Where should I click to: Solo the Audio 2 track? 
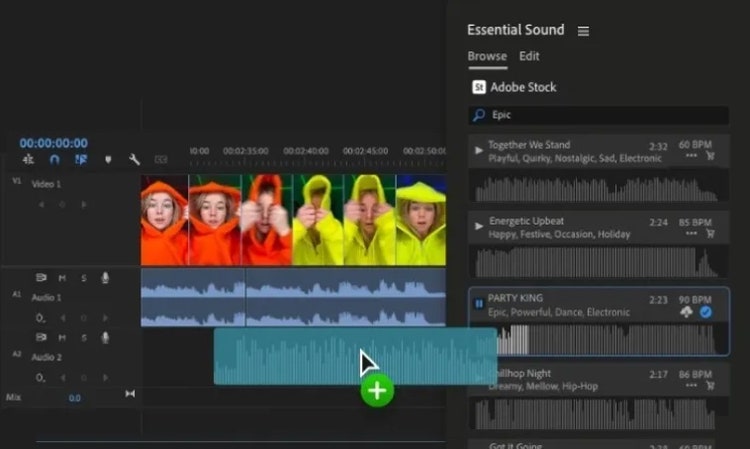click(83, 338)
